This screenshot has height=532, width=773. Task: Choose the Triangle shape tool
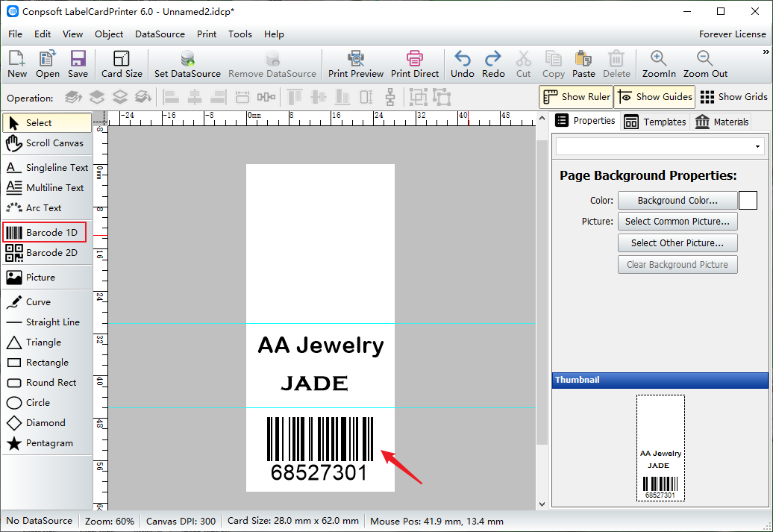pyautogui.click(x=47, y=342)
